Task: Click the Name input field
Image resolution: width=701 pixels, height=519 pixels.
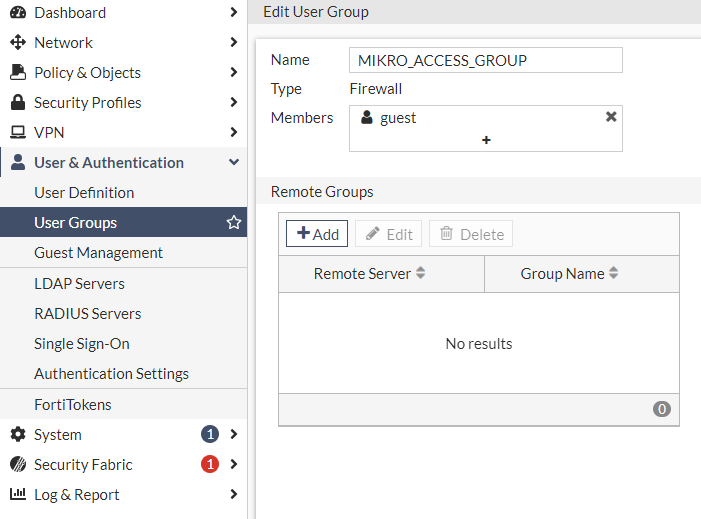Action: (485, 60)
